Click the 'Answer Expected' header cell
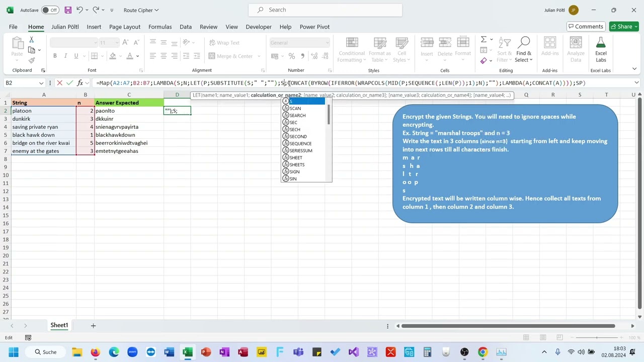 (x=129, y=103)
